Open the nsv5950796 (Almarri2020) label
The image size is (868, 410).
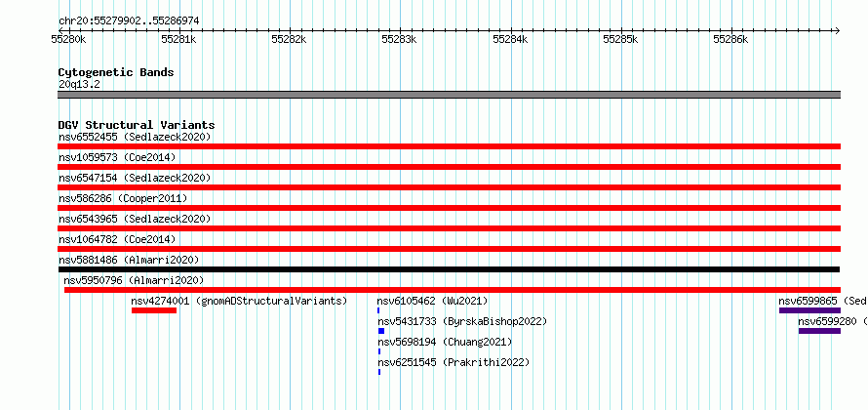134,280
